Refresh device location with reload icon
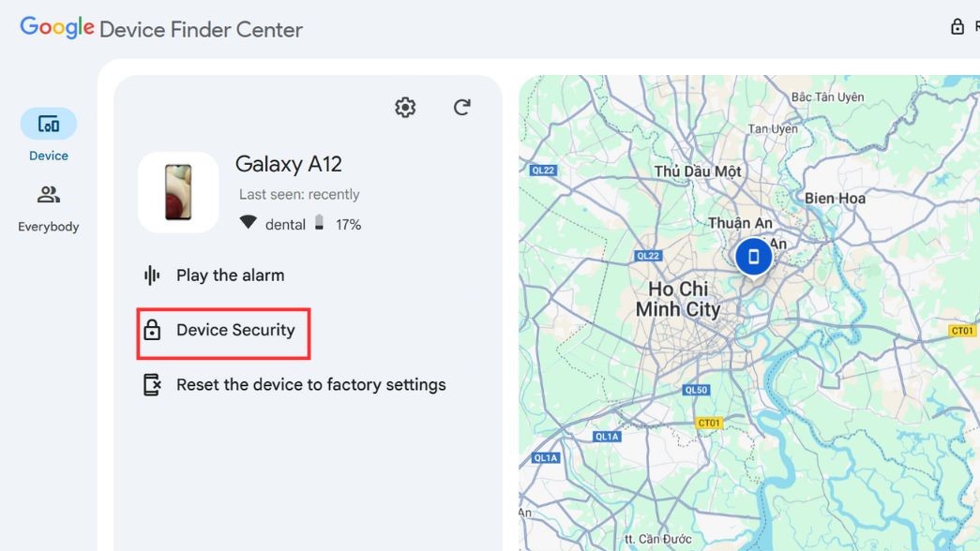Viewport: 980px width, 551px height. point(461,108)
